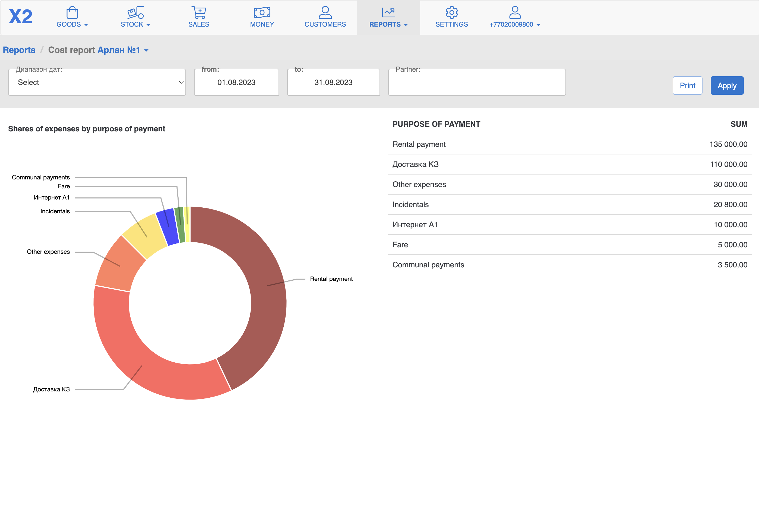The width and height of the screenshot is (759, 532).
Task: Click the Apply button
Action: click(727, 86)
